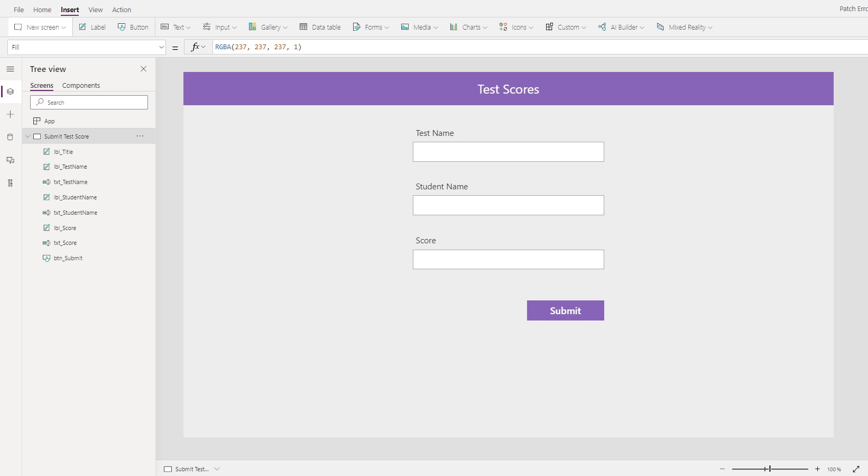Switch to the Components tab
868x476 pixels.
[81, 85]
